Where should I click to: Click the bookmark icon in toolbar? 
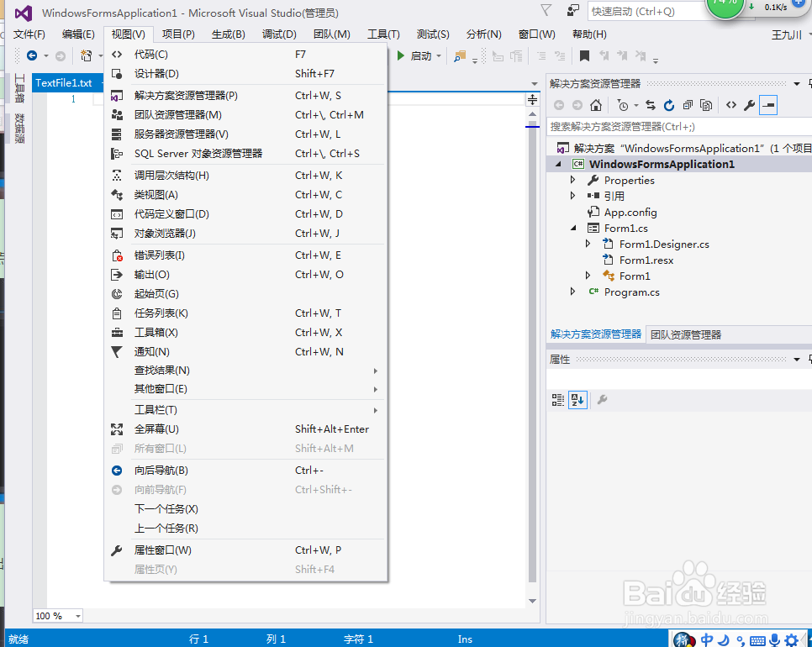[x=584, y=55]
